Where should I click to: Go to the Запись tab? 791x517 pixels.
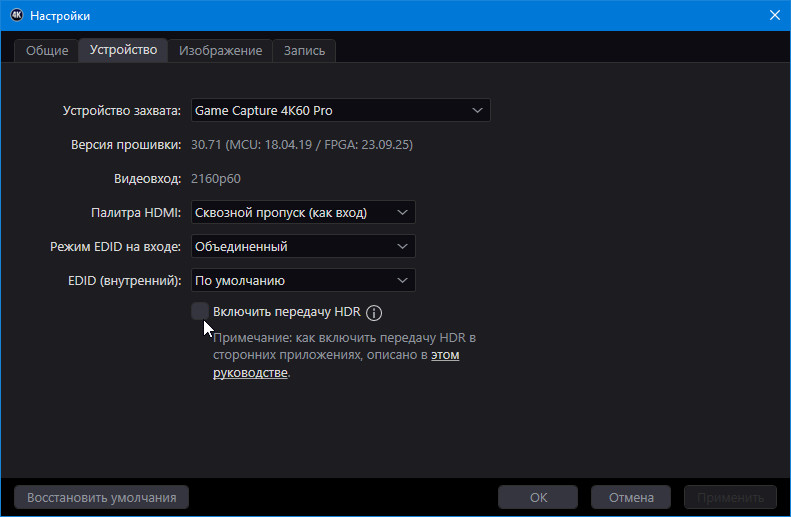[304, 51]
